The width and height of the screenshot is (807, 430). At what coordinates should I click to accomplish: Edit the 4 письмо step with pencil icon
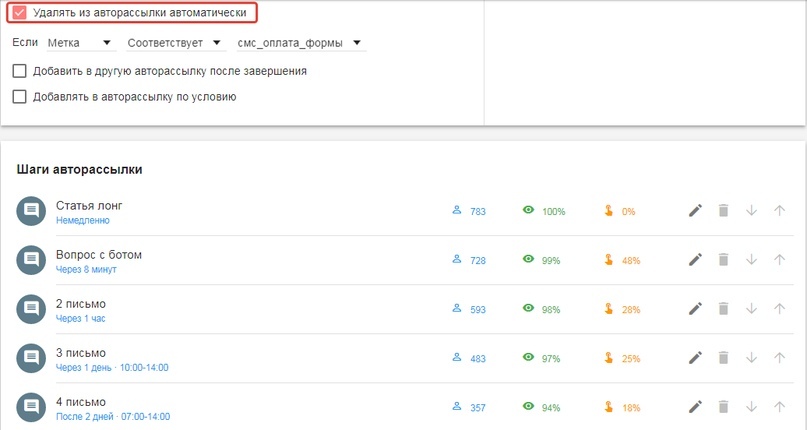point(696,407)
